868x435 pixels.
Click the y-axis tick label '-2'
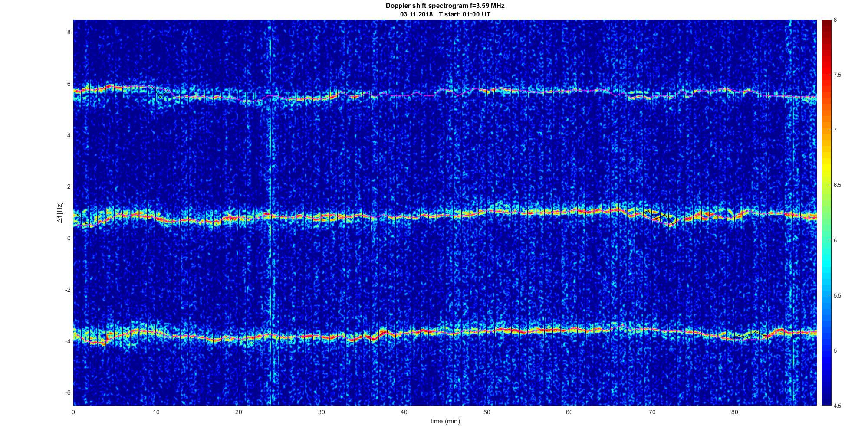68,290
